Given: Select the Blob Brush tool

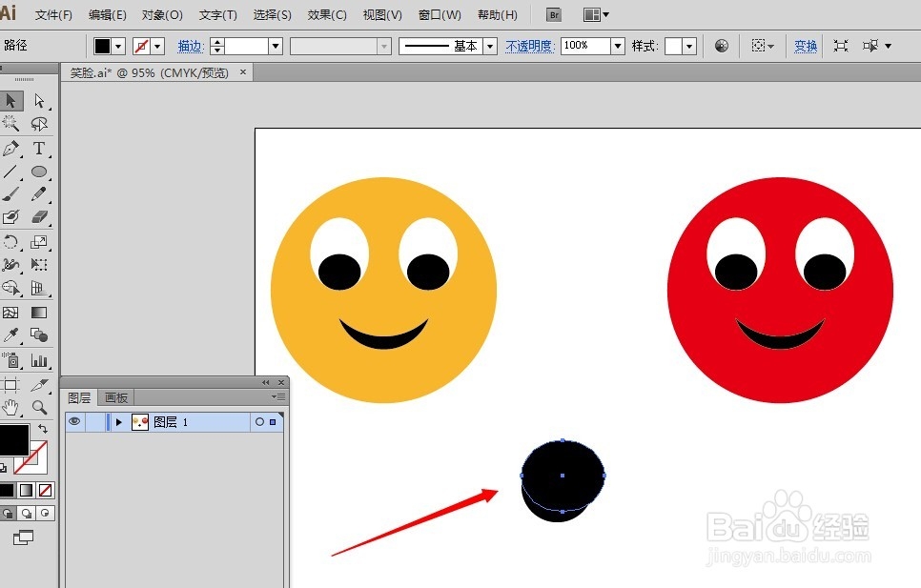Looking at the screenshot, I should pyautogui.click(x=10, y=217).
